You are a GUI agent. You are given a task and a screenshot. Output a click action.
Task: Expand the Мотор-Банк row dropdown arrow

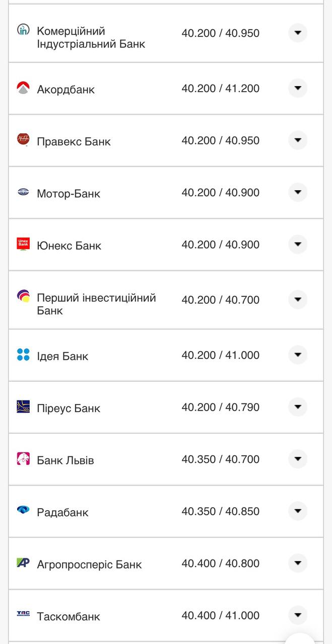pos(298,192)
